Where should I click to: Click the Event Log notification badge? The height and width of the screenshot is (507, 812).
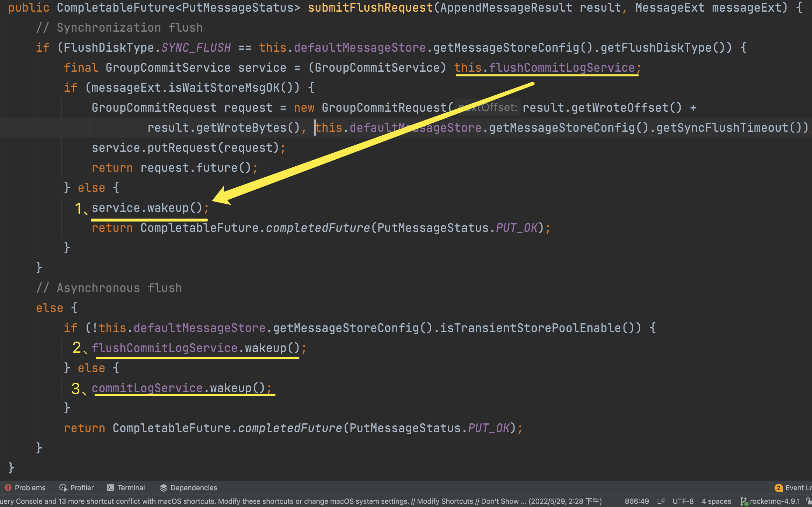point(778,488)
